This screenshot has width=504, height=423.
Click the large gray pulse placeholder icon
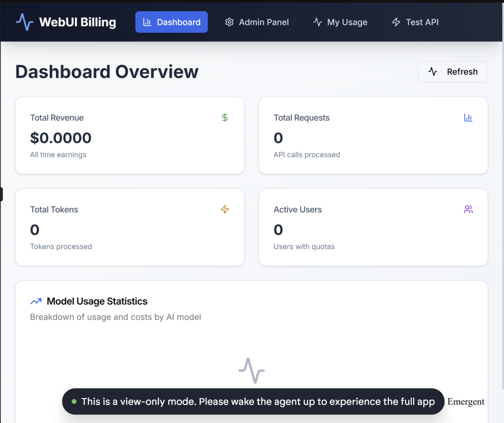click(251, 370)
